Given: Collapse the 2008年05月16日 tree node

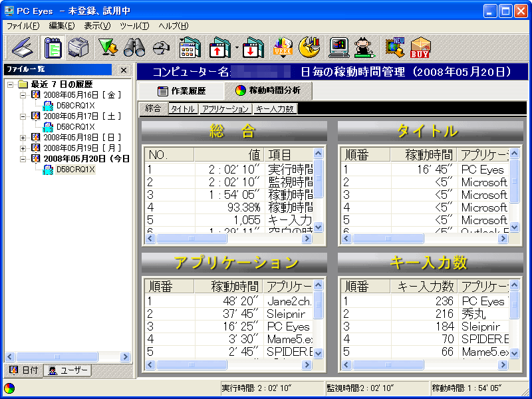Looking at the screenshot, I should (23, 95).
